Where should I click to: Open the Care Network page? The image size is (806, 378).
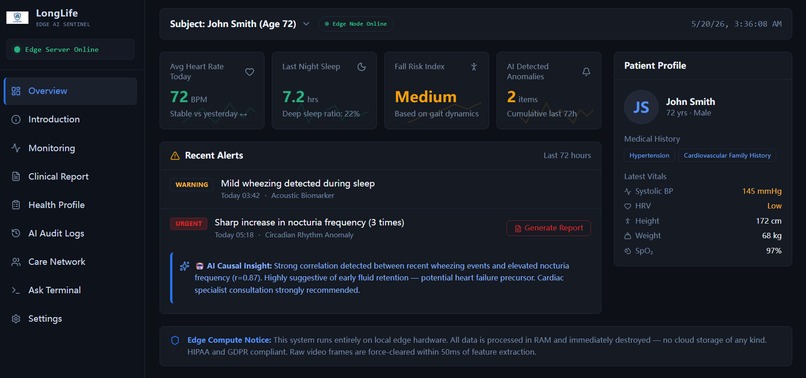[70, 262]
